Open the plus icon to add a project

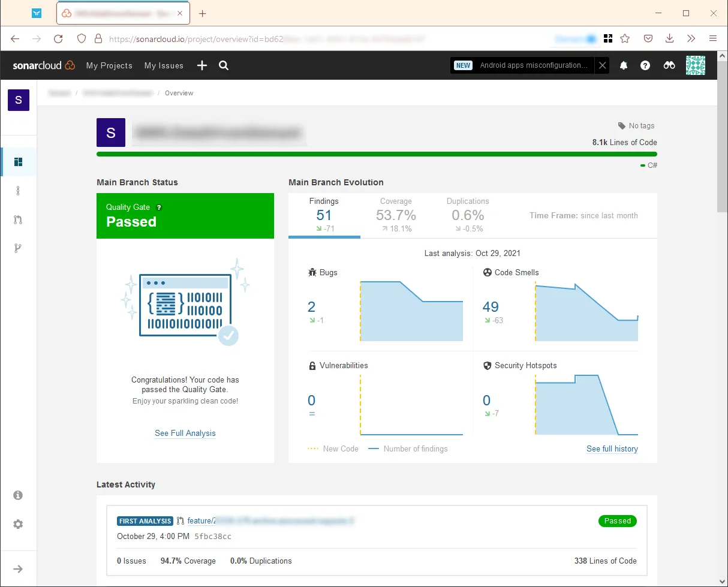[x=201, y=65]
